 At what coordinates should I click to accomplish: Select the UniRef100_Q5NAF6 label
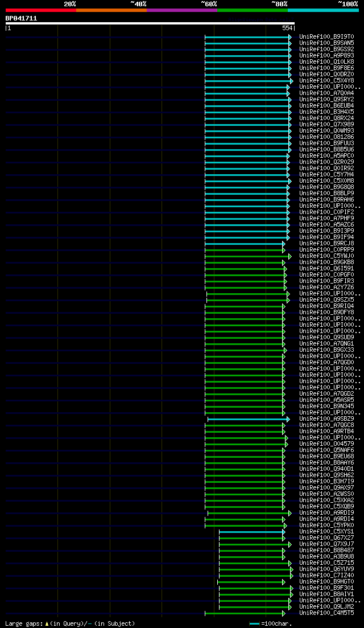tap(326, 450)
